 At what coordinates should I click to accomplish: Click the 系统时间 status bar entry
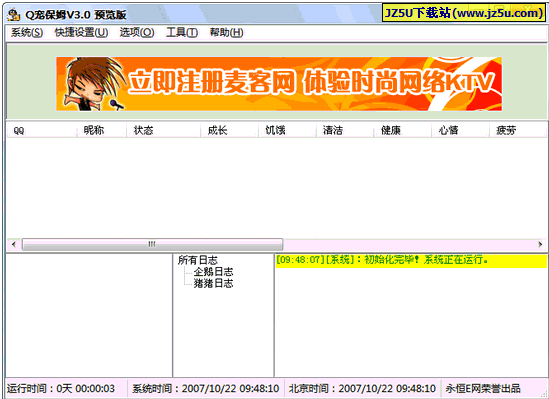[206, 388]
